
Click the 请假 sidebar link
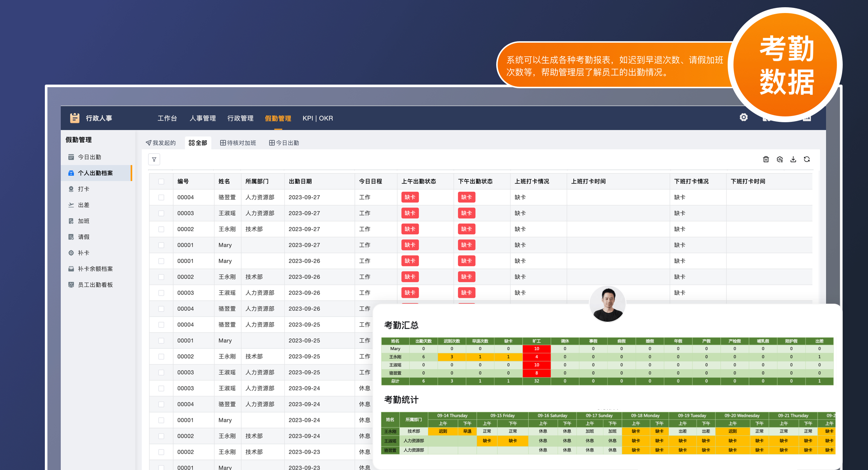tap(84, 237)
